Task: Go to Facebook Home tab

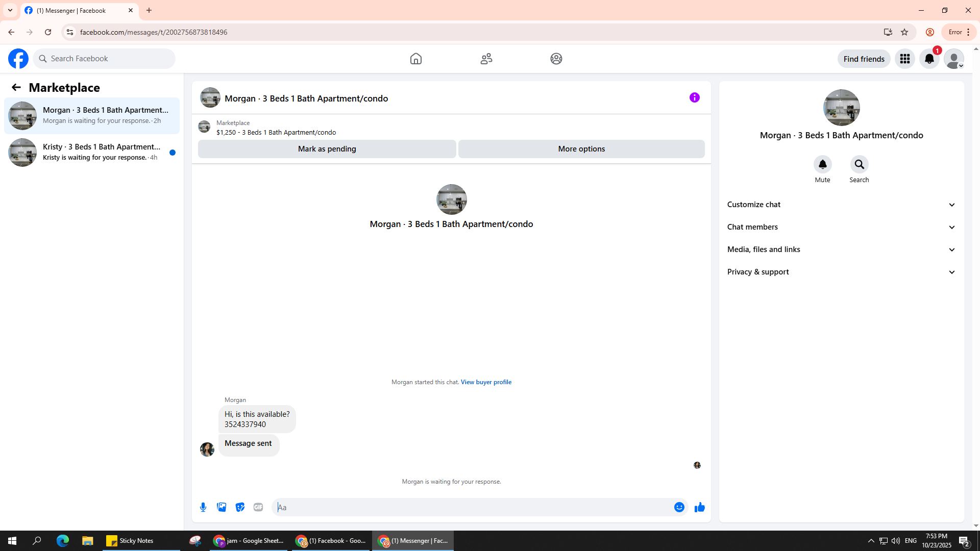Action: [x=415, y=59]
